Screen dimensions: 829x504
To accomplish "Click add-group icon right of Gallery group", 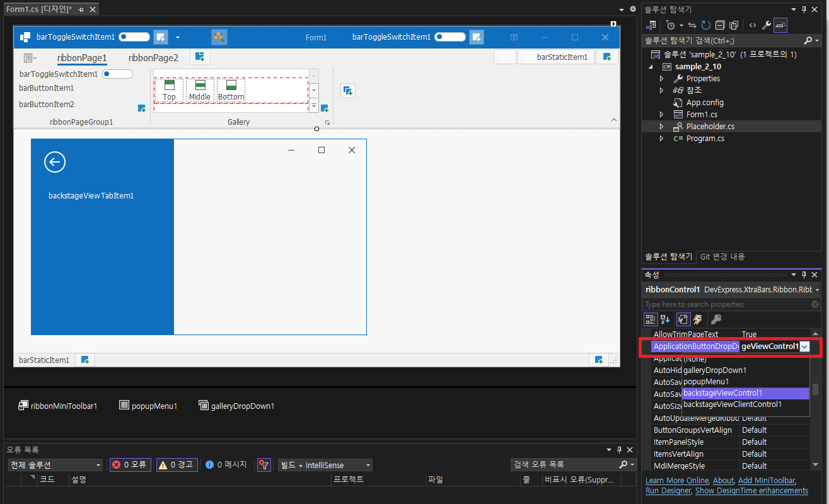I will click(x=347, y=91).
